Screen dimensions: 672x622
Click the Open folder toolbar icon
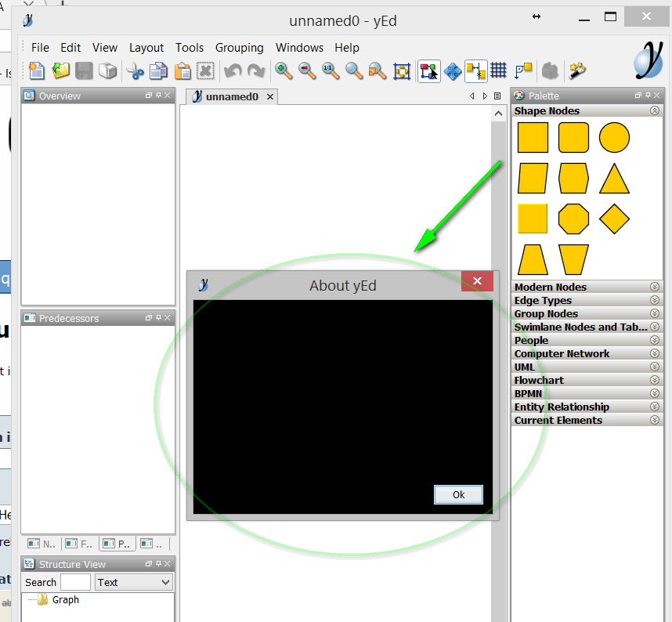coord(60,71)
